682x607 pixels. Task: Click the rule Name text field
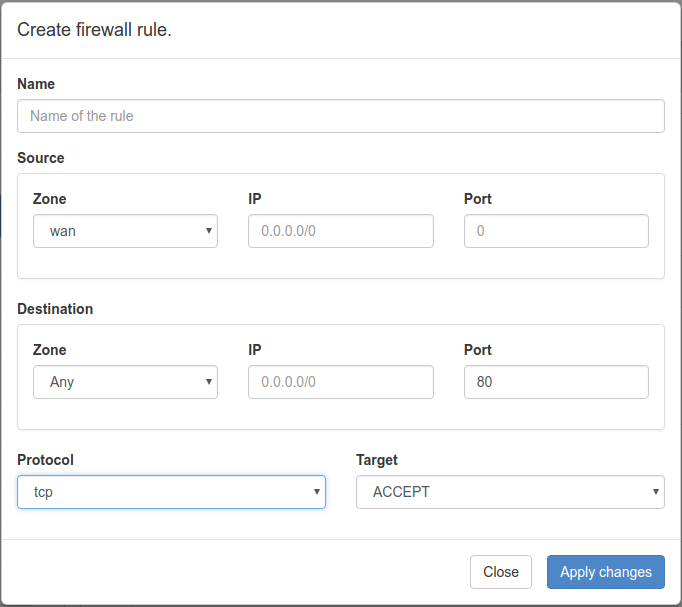[x=340, y=116]
